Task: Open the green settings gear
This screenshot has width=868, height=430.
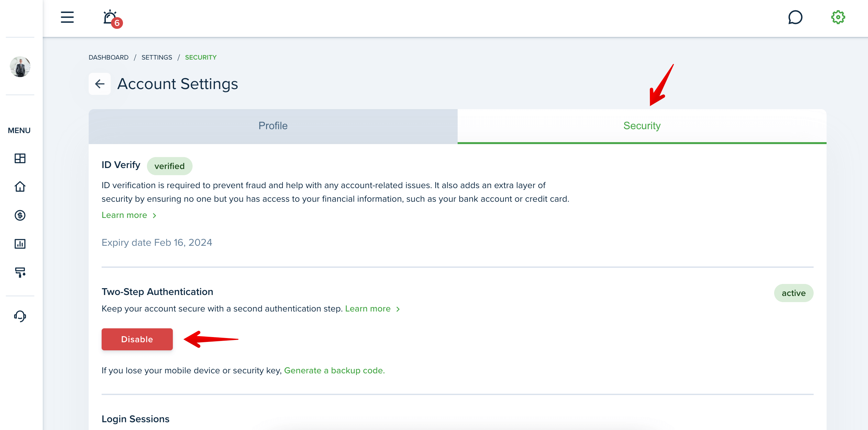Action: point(838,17)
